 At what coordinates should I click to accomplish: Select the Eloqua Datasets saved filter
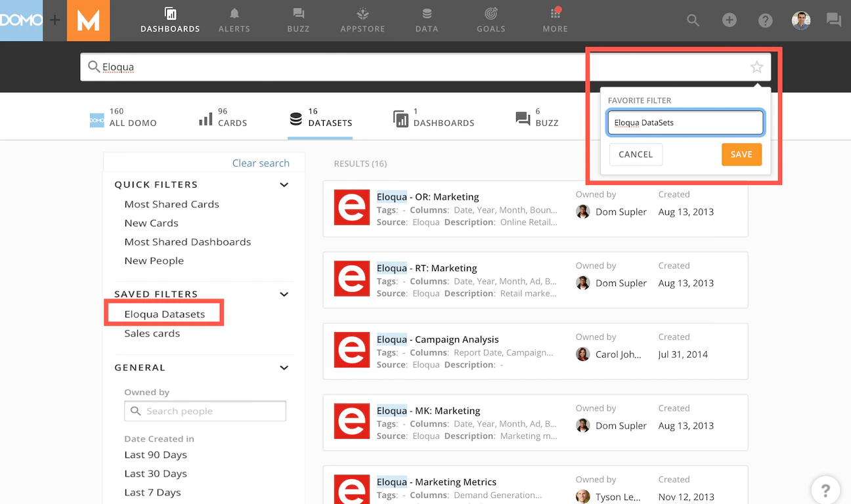pyautogui.click(x=165, y=314)
